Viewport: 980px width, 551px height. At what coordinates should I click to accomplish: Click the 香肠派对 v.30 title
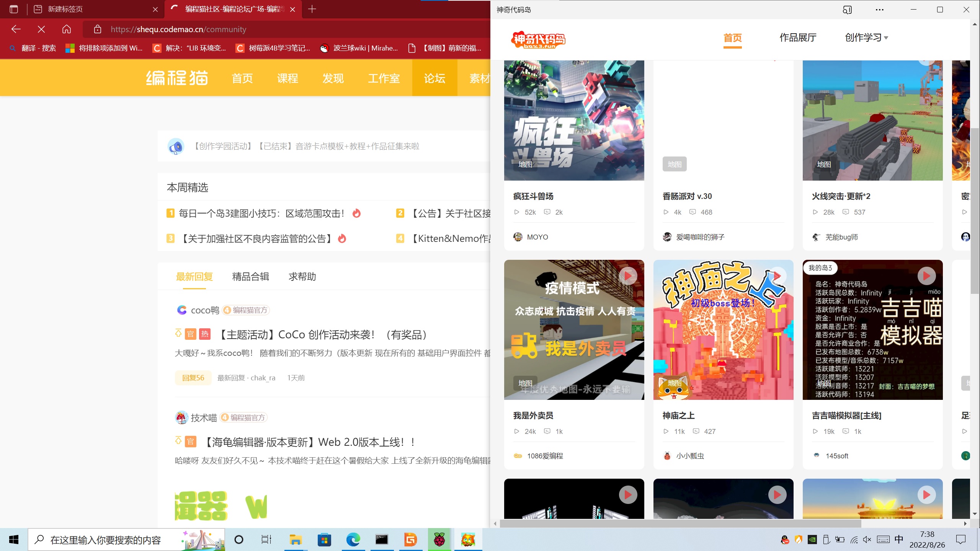coord(687,196)
